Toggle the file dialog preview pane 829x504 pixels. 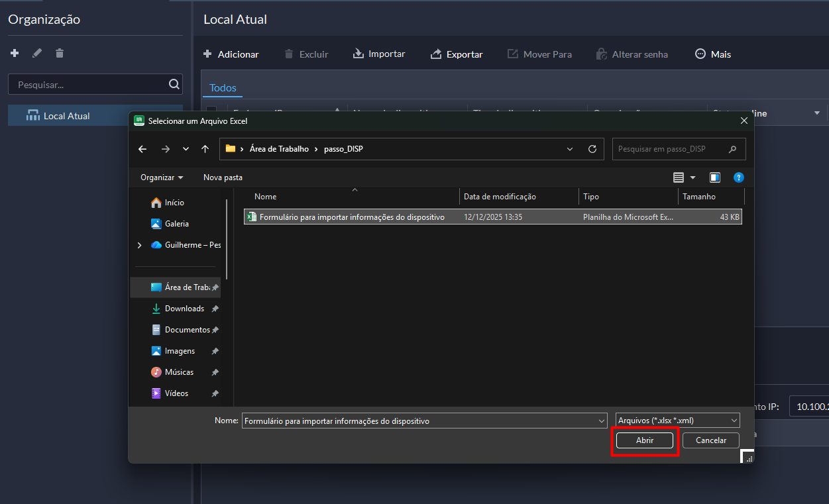715,177
